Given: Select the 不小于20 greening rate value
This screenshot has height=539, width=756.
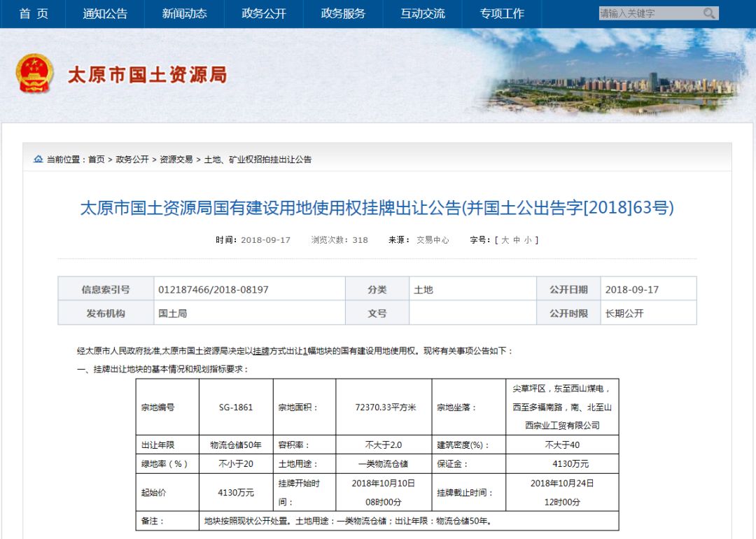Looking at the screenshot, I should (x=236, y=464).
